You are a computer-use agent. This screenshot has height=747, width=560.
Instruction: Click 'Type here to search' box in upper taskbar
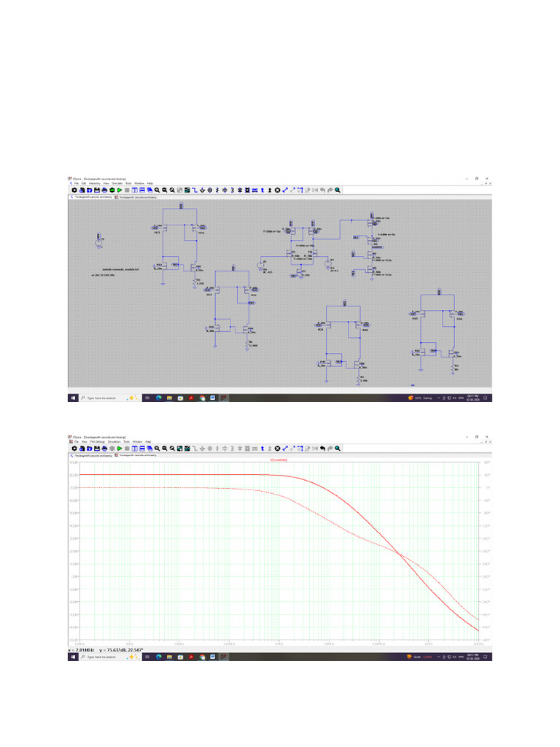pyautogui.click(x=111, y=398)
